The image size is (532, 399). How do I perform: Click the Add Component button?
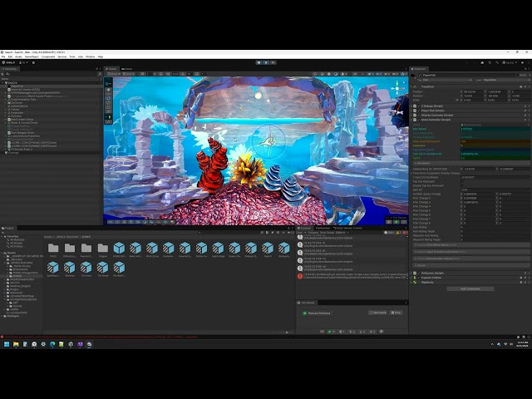470,288
